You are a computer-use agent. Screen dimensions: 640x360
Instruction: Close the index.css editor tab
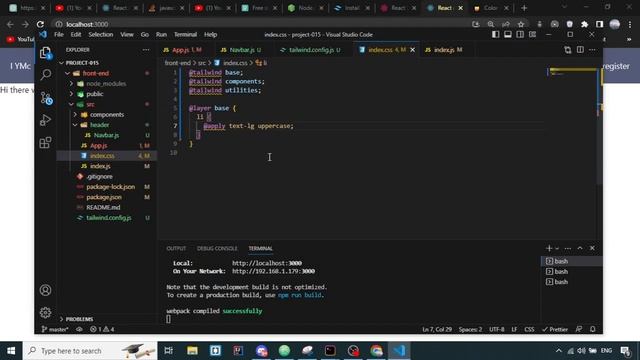413,50
